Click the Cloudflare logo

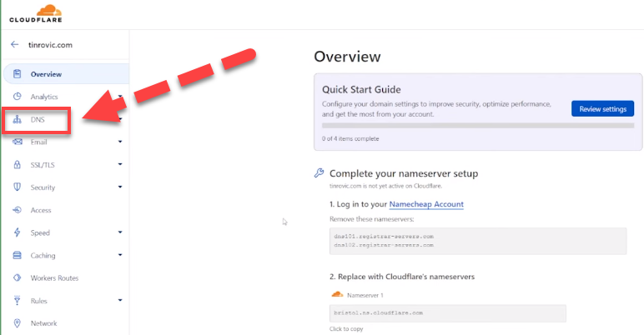tap(36, 13)
